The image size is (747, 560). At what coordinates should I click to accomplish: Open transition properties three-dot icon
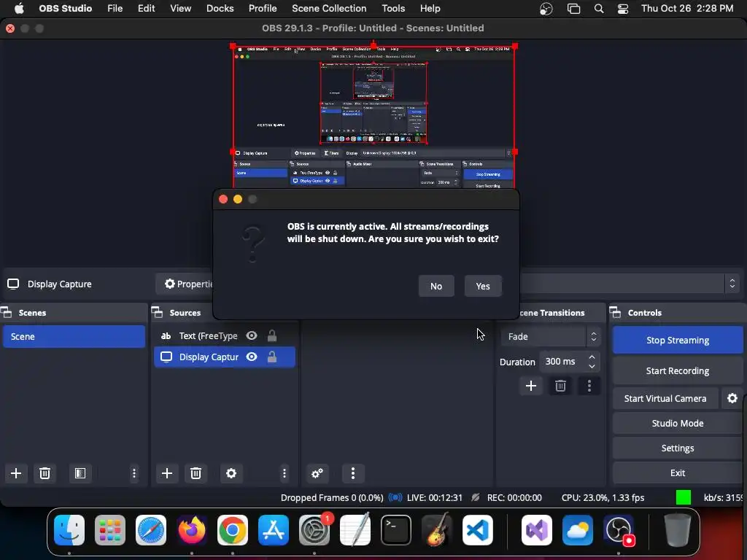(x=589, y=386)
